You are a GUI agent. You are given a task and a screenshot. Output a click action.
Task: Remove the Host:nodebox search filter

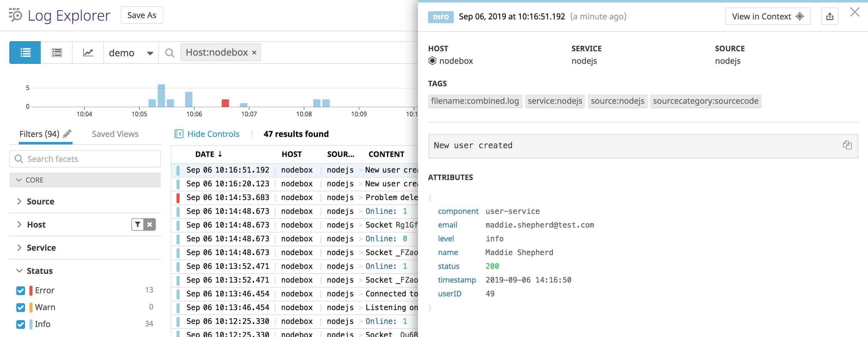(x=254, y=52)
